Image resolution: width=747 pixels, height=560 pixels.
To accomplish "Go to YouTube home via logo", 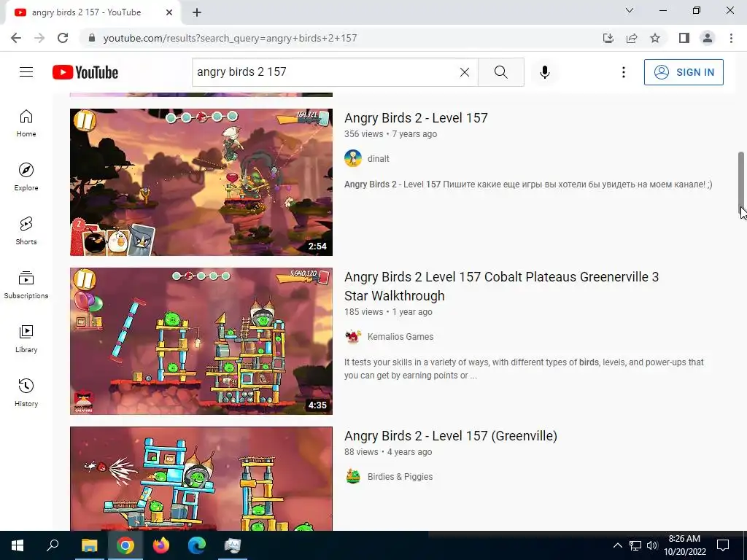I will (x=85, y=72).
